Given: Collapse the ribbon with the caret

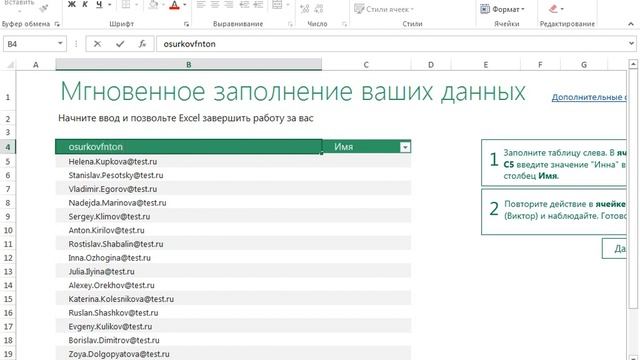Looking at the screenshot, I should (x=631, y=24).
